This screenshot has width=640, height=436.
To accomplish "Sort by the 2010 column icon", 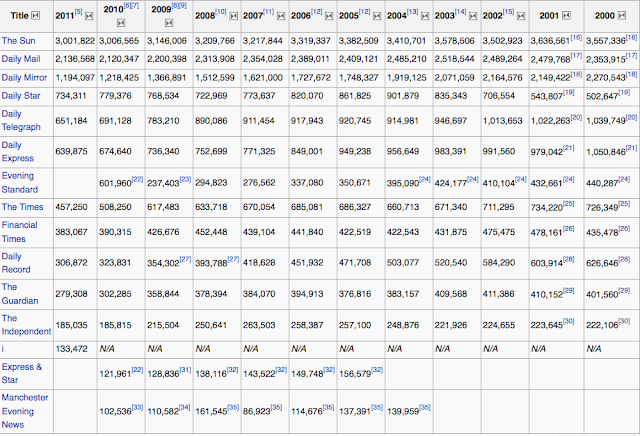I will pyautogui.click(x=121, y=23).
